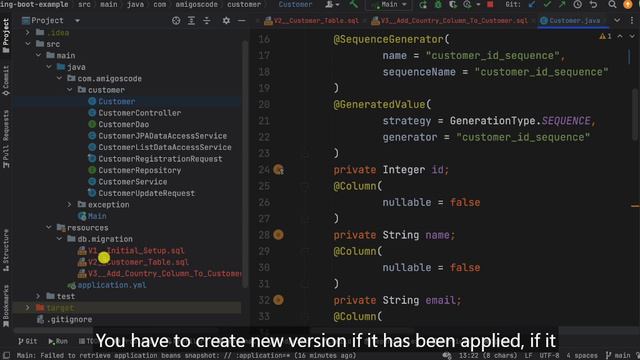This screenshot has height=360, width=640.
Task: Open the Bookmarks tool window tab
Action: 6,306
